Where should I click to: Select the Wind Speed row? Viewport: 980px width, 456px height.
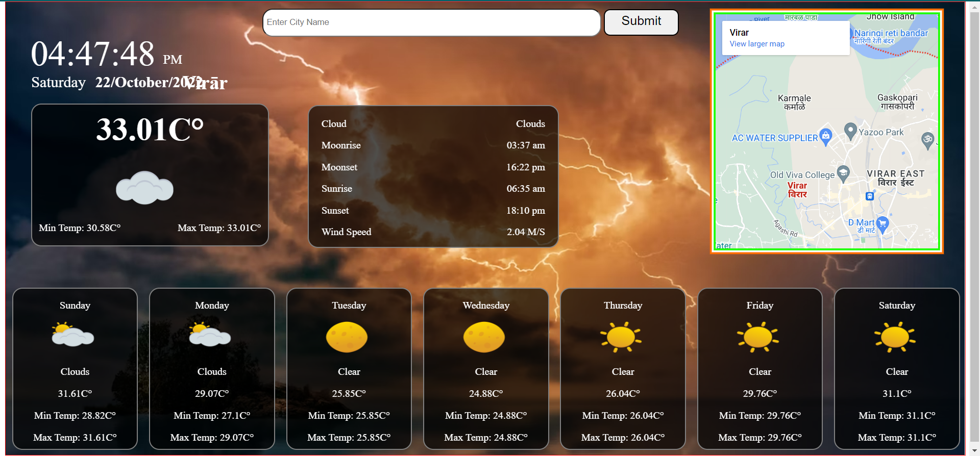[x=433, y=232]
